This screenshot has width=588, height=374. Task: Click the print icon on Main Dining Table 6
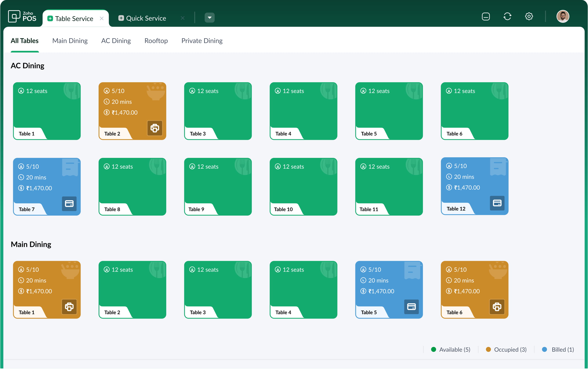coord(497,307)
